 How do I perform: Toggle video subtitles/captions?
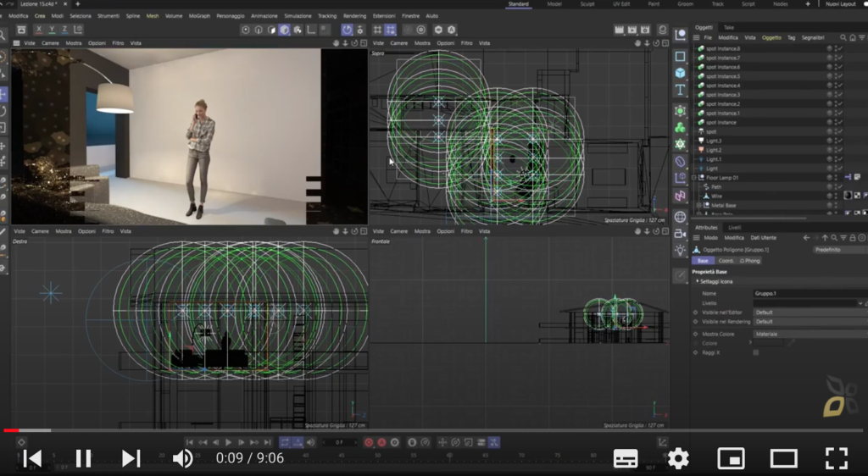[626, 458]
